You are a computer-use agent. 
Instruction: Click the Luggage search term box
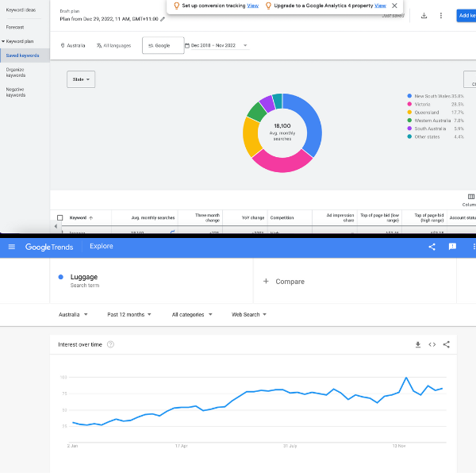pyautogui.click(x=152, y=281)
